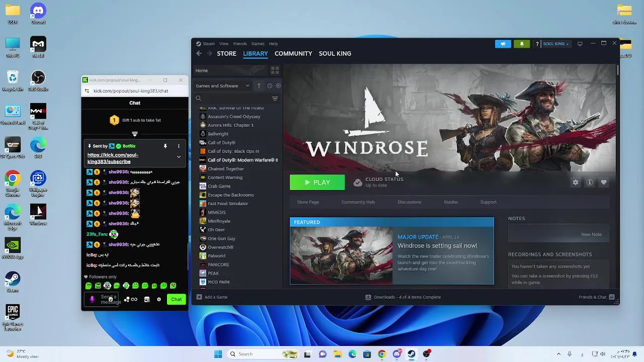Open Steam notifications bell icon
Image resolution: width=644 pixels, height=362 pixels.
pyautogui.click(x=522, y=44)
